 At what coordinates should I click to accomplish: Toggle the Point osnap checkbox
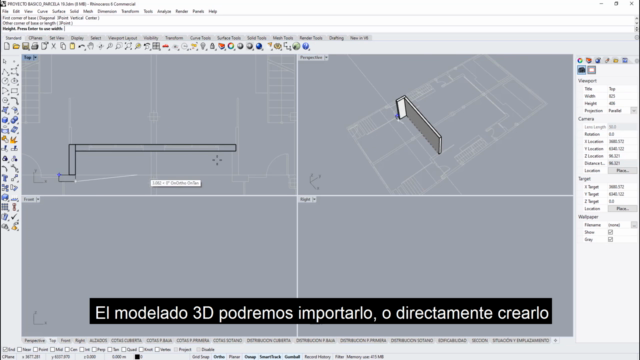click(x=36, y=349)
